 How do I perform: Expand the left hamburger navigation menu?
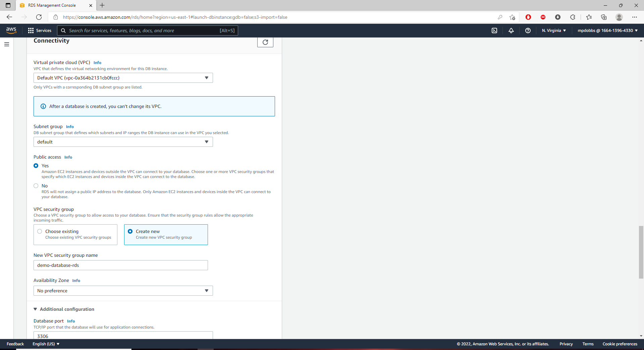[x=7, y=44]
